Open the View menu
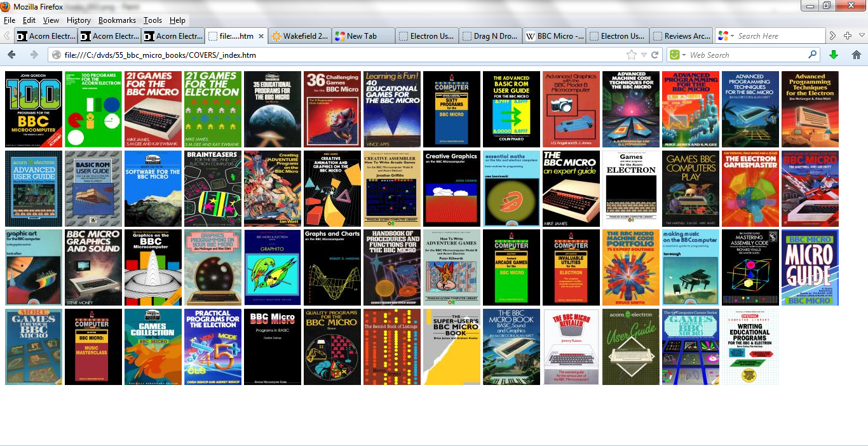 pyautogui.click(x=51, y=20)
